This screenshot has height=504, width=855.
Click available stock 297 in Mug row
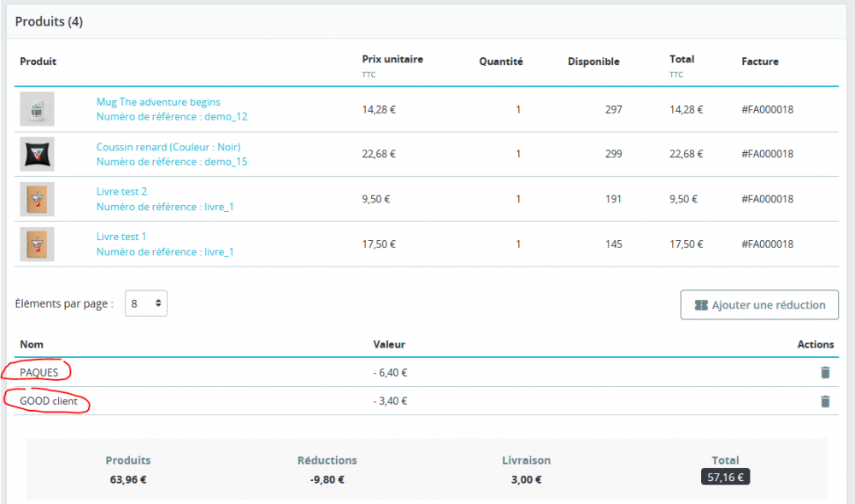pos(613,109)
